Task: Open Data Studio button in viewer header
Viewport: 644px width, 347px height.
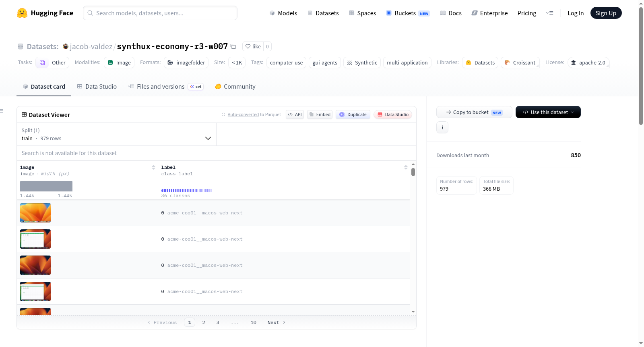Action: click(393, 114)
